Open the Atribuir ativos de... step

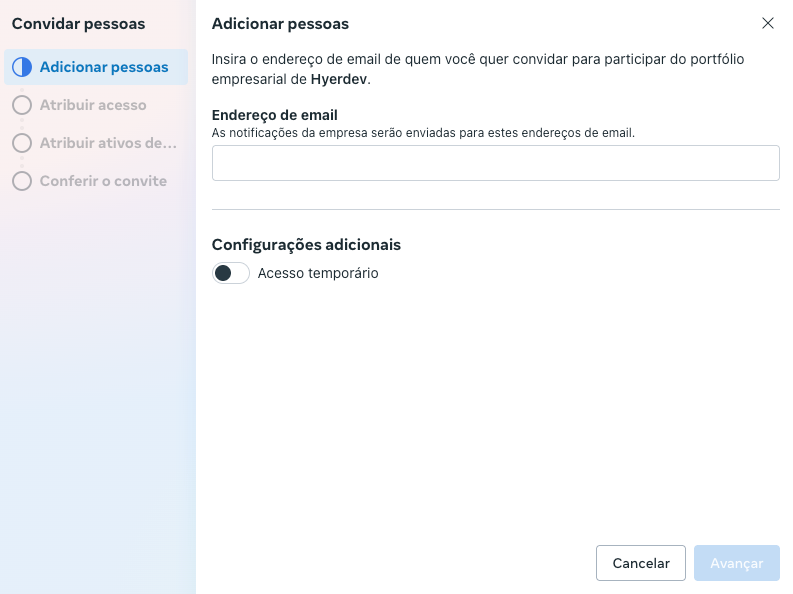[x=108, y=143]
